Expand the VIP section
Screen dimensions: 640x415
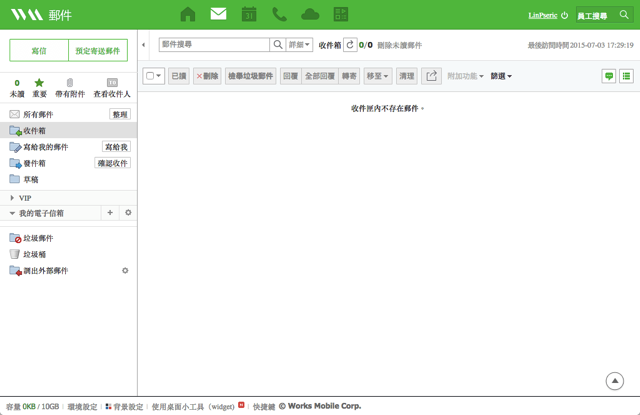[12, 198]
